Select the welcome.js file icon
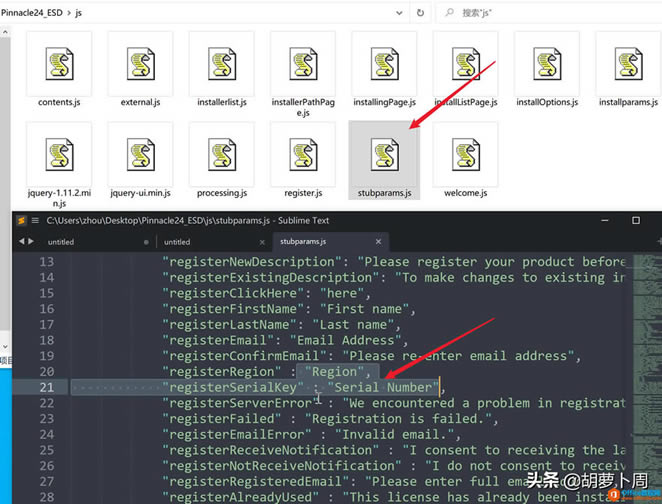The width and height of the screenshot is (662, 504). coord(466,154)
